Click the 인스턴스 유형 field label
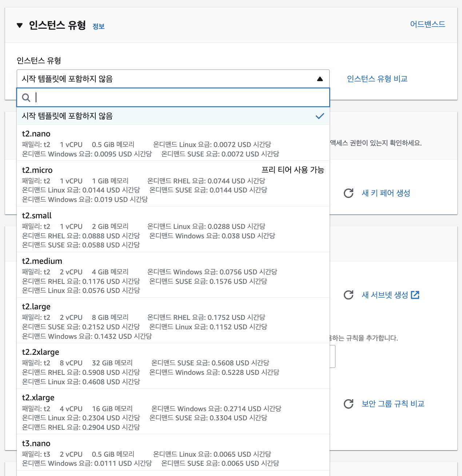The image size is (462, 476). pos(39,60)
